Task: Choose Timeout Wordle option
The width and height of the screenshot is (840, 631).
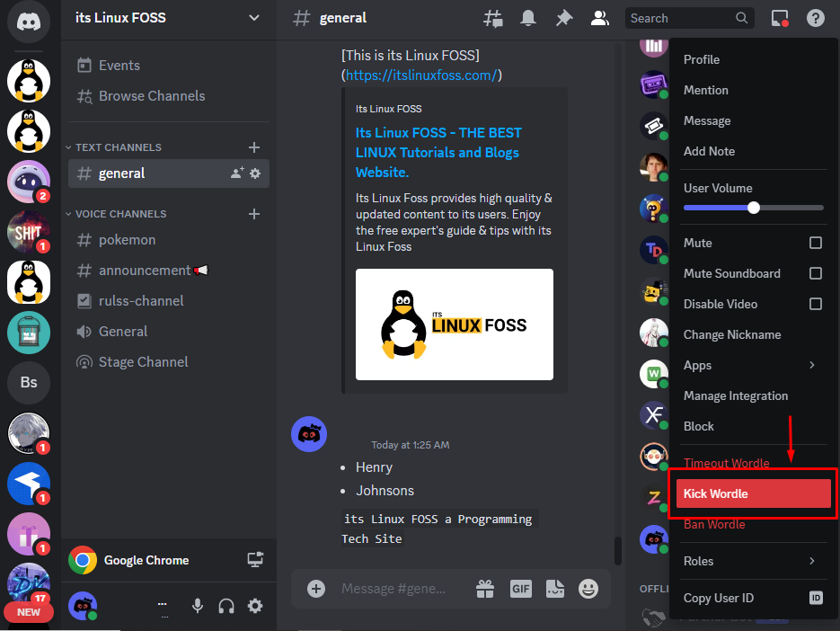Action: pyautogui.click(x=753, y=463)
